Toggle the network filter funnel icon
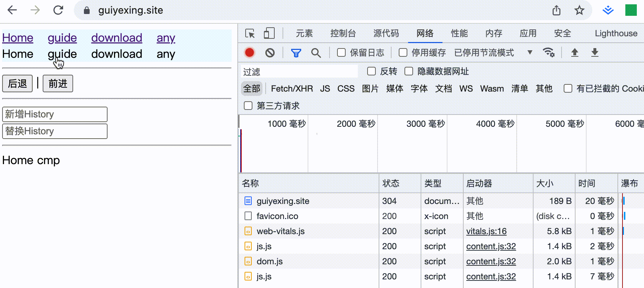This screenshot has width=644, height=288. [296, 53]
